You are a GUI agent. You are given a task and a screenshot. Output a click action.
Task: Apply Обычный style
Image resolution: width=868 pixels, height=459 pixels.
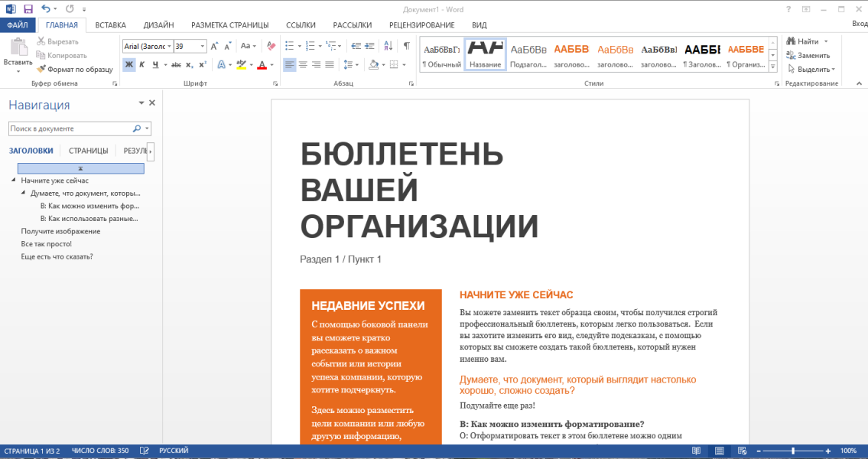coord(441,54)
